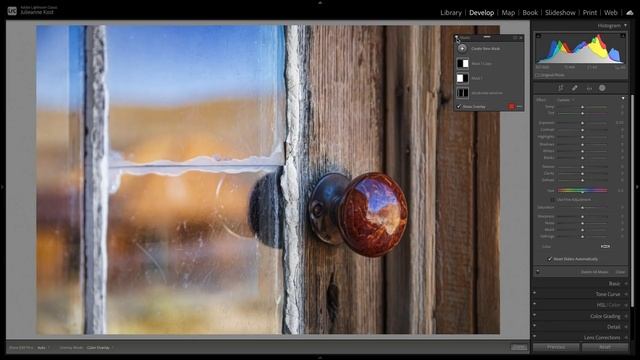Click the Create New Mask plus icon
Viewport: 640px width, 360px height.
pyautogui.click(x=462, y=48)
